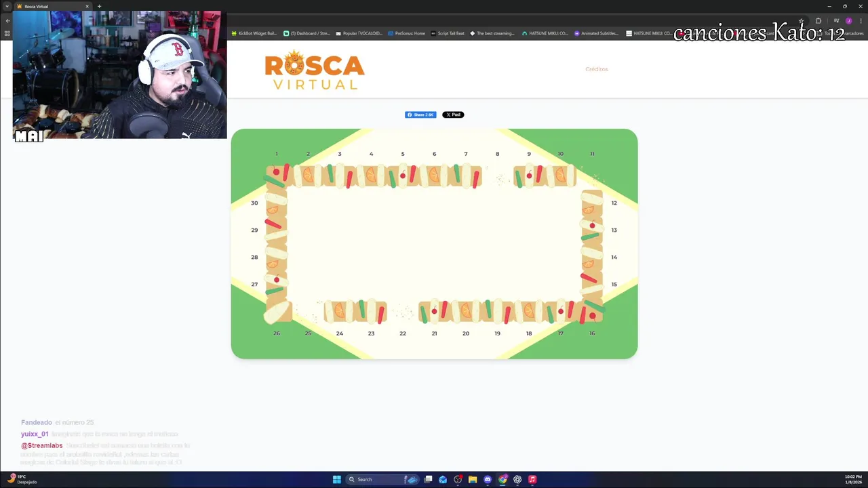Open the weather widget showing Despejado
The height and width of the screenshot is (488, 868).
click(x=22, y=479)
